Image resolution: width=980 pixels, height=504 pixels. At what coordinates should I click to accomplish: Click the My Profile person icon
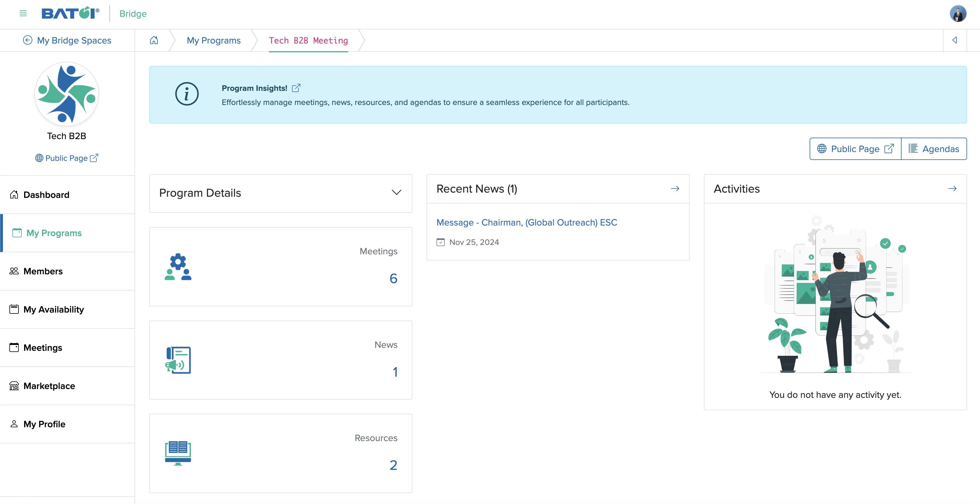pos(14,424)
